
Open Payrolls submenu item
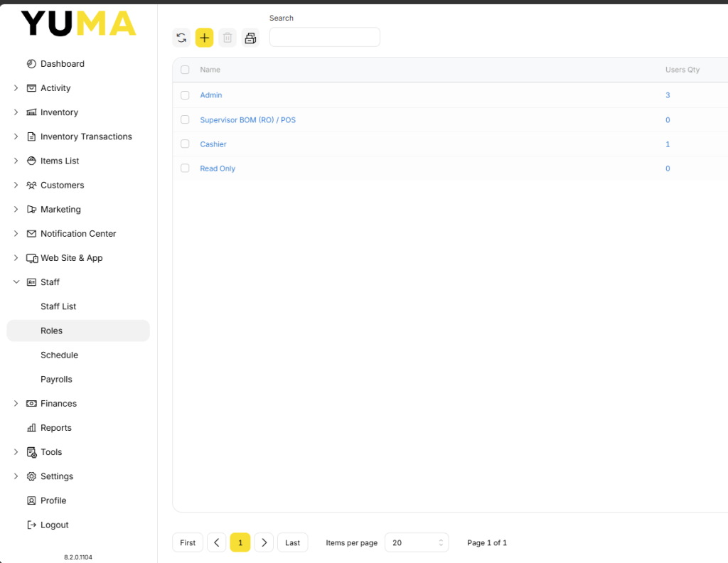(56, 379)
